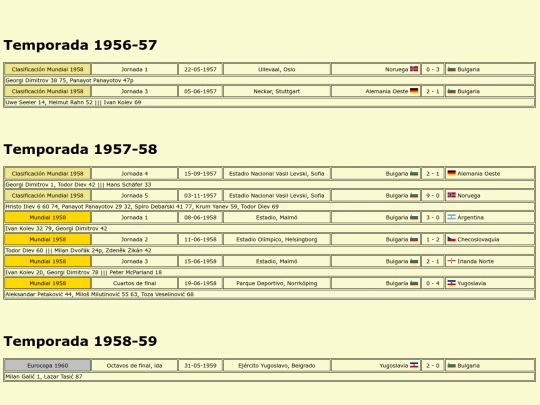Click 'Clasificación Mundial 1958' cell for Jornada 4
Screen dimensions: 540x405
click(x=48, y=174)
